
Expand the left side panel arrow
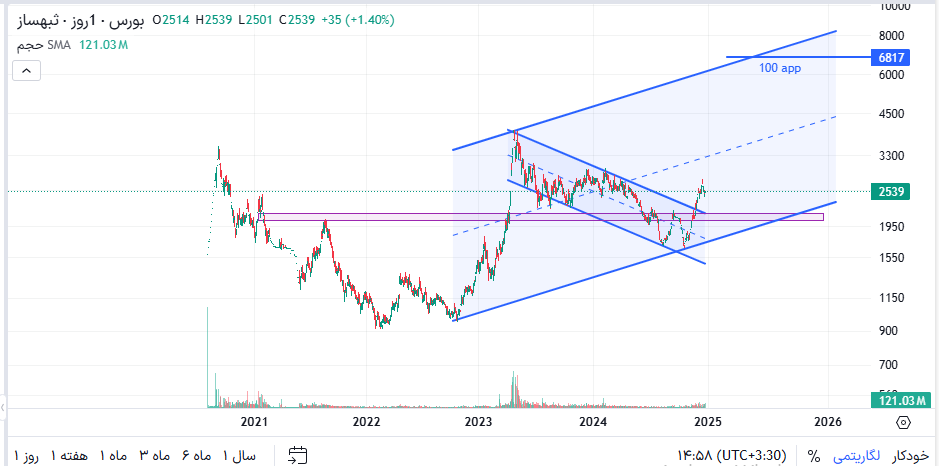(3, 408)
